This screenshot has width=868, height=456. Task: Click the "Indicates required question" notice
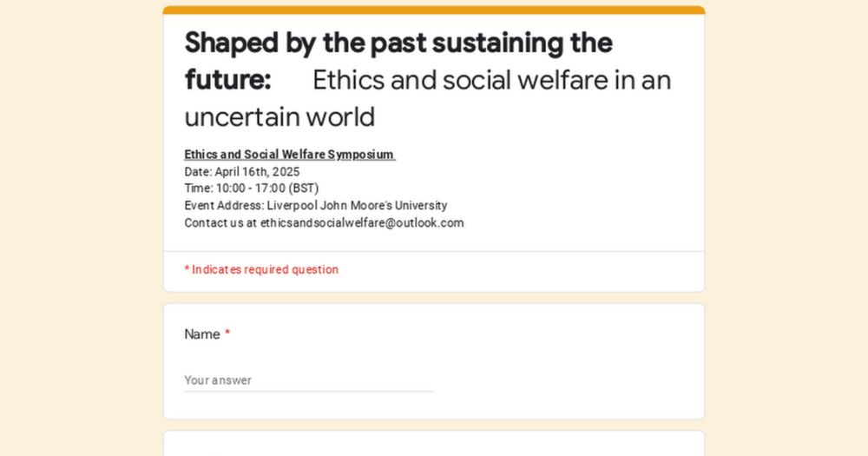(265, 270)
